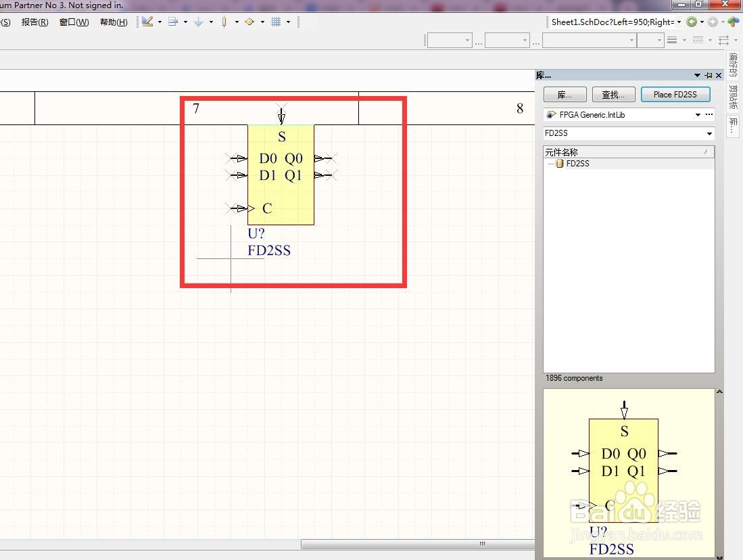Image resolution: width=743 pixels, height=560 pixels.
Task: Open the Sheet1.SchDoc address dropdown arrow
Action: (679, 22)
